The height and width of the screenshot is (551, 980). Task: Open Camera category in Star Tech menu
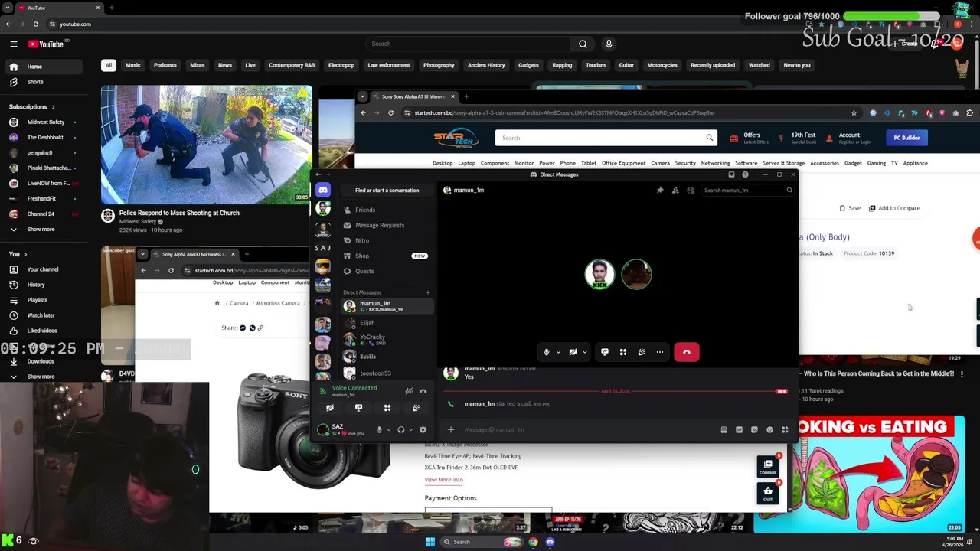660,163
